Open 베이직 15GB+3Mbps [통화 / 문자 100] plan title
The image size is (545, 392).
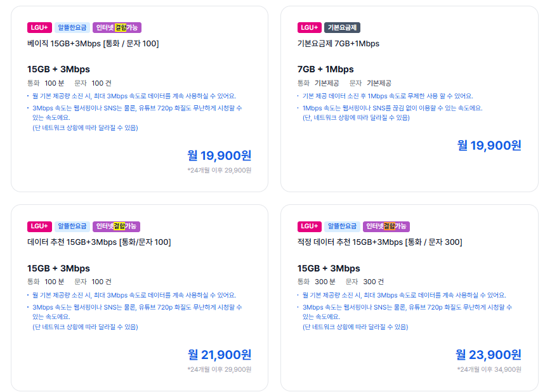(93, 44)
